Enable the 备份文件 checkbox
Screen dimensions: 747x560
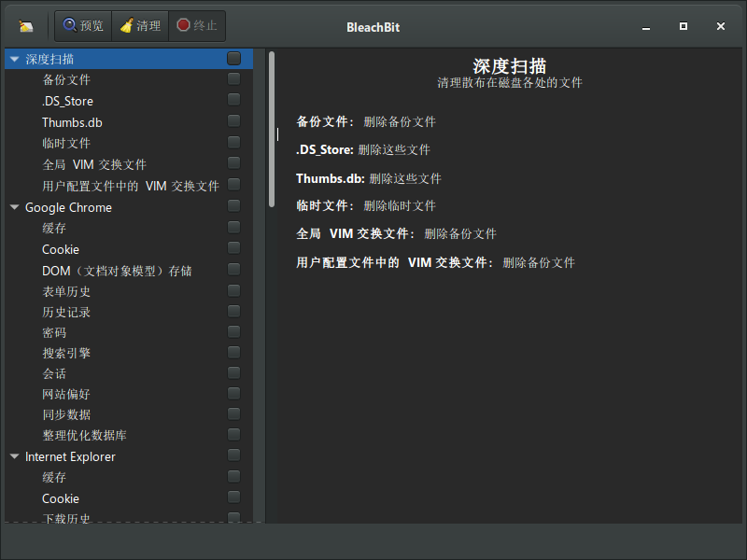coord(234,78)
